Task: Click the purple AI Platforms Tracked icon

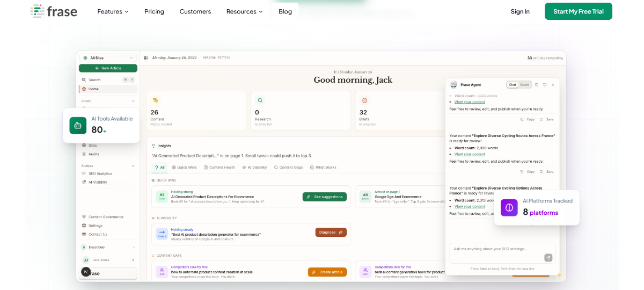Action: 509,207
